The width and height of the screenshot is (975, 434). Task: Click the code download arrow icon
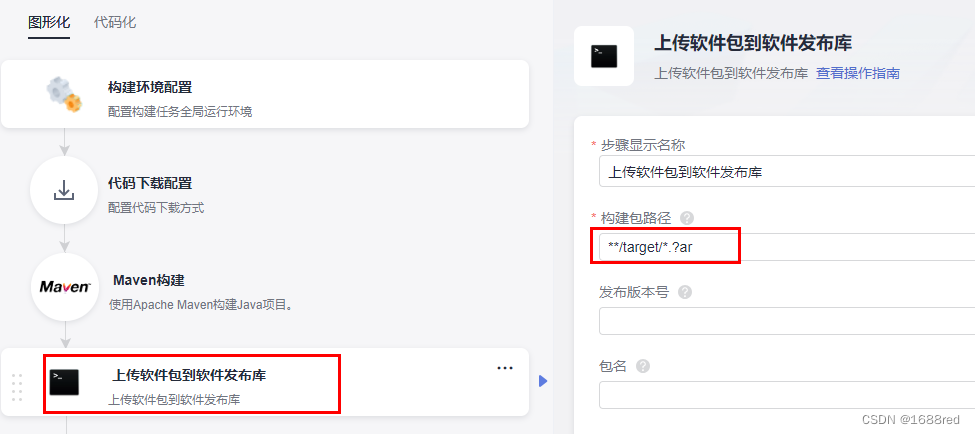pos(64,190)
